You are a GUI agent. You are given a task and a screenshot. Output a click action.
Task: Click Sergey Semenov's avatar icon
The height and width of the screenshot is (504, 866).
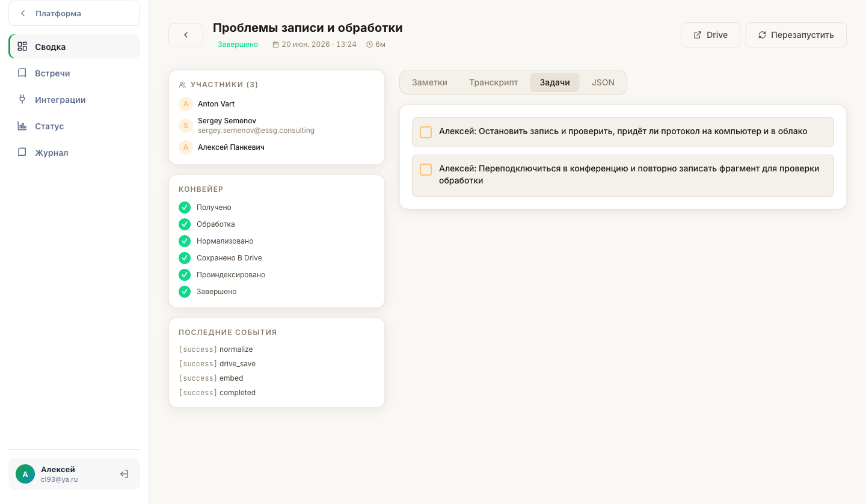coord(186,126)
